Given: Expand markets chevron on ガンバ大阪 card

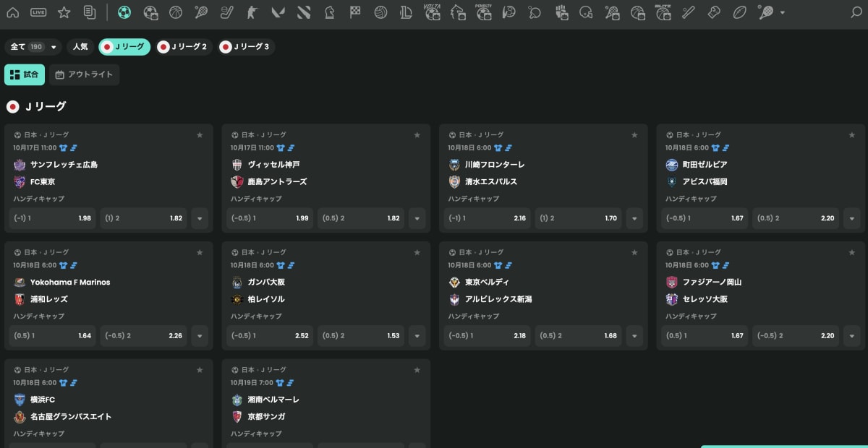Looking at the screenshot, I should click(x=417, y=335).
